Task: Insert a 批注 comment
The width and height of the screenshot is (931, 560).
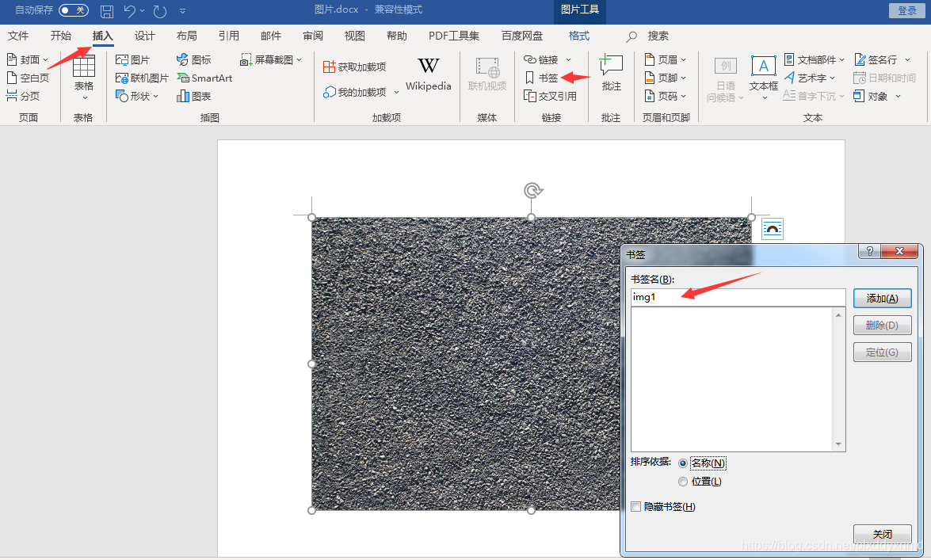Action: pyautogui.click(x=611, y=73)
